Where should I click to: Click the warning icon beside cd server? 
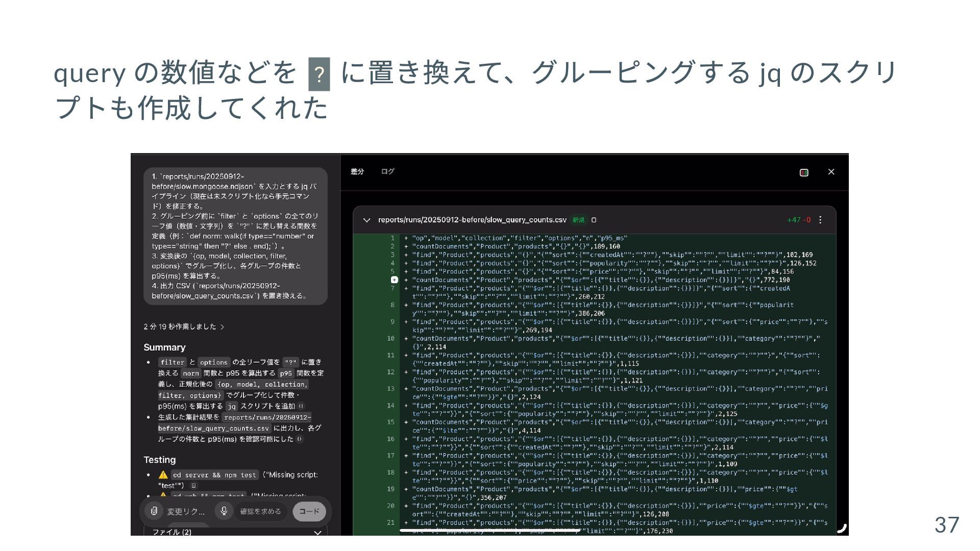click(x=163, y=475)
